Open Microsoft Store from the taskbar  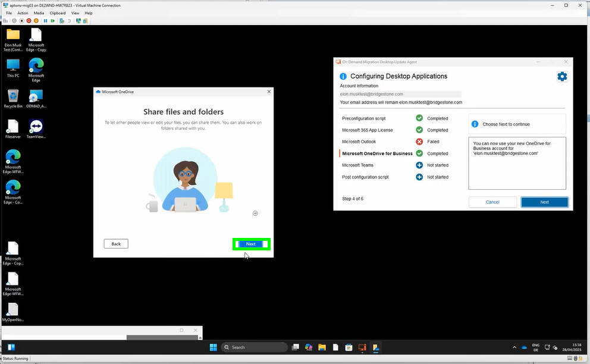point(349,347)
